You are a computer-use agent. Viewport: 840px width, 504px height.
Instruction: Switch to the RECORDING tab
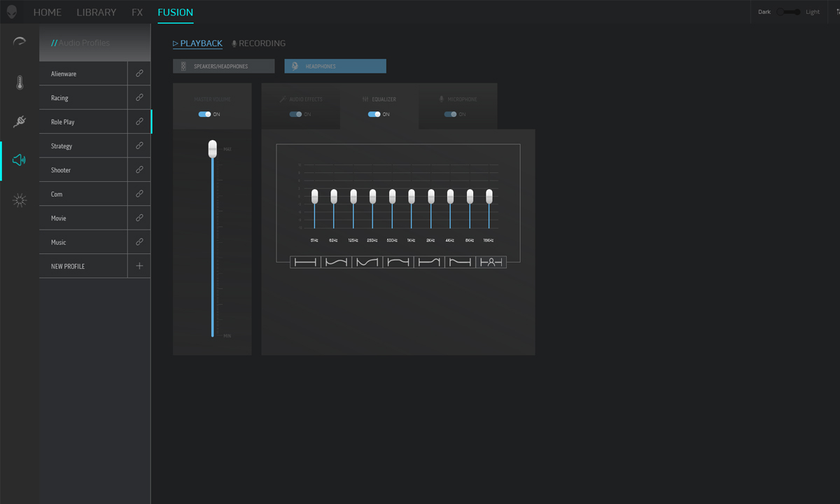click(x=259, y=43)
